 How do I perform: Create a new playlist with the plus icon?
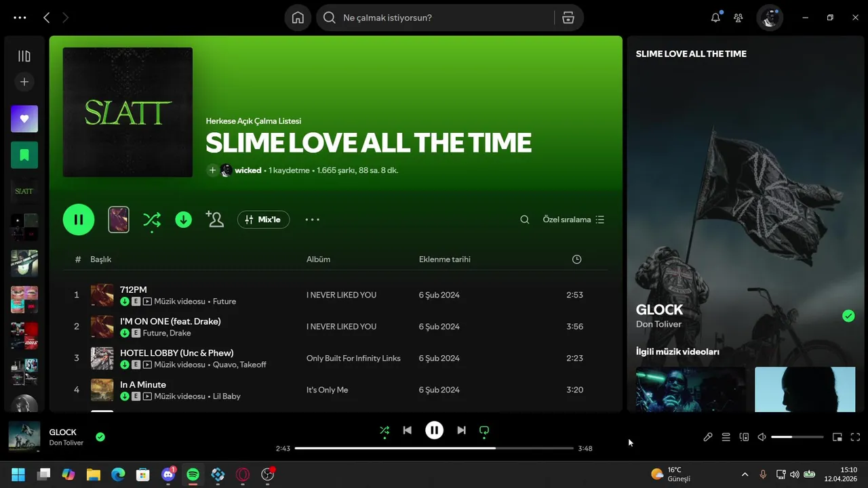coord(24,82)
